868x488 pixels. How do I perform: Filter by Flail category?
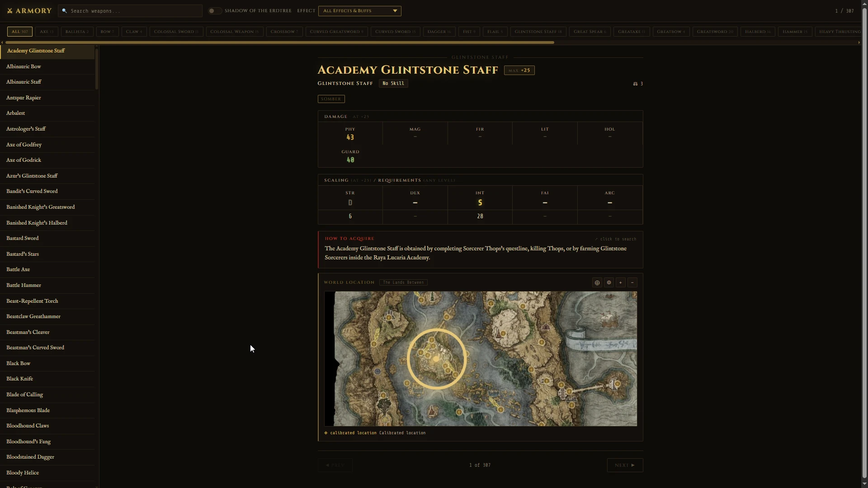495,32
